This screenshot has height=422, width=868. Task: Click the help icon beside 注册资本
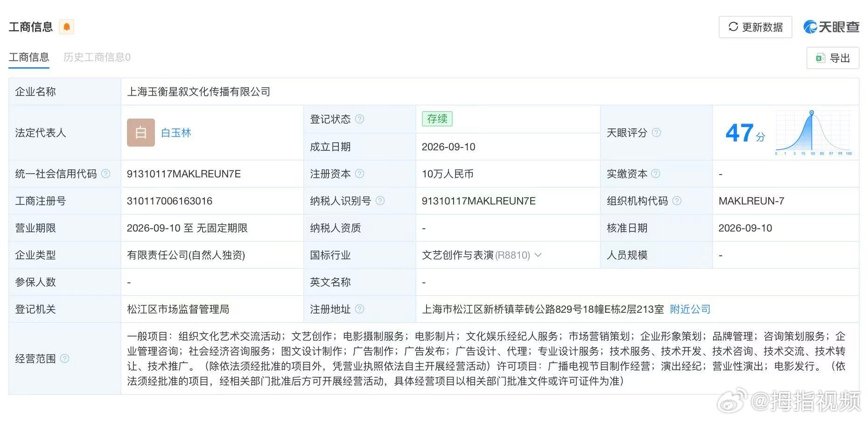click(x=359, y=174)
